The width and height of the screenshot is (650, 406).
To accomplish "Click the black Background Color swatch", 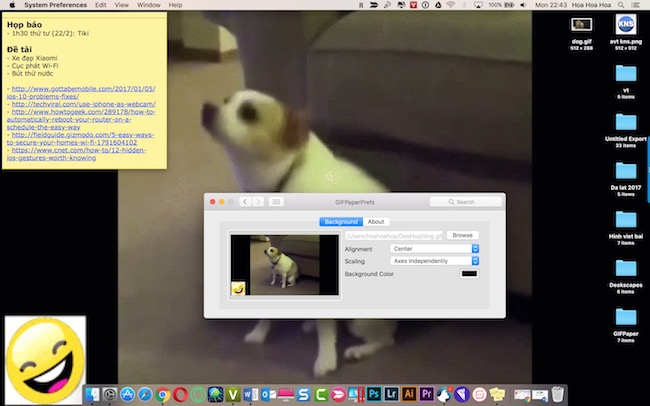I will pyautogui.click(x=469, y=274).
